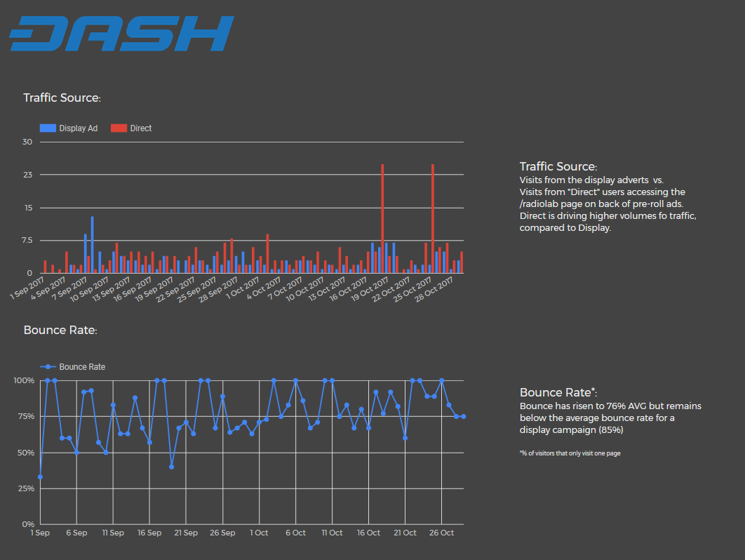Image resolution: width=745 pixels, height=560 pixels.
Task: Click the red Direct legend swatch
Action: point(119,128)
